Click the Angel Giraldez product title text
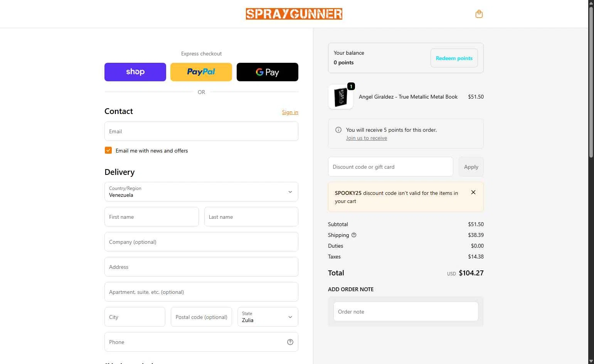Screen dimensions: 594x364 pos(408,97)
